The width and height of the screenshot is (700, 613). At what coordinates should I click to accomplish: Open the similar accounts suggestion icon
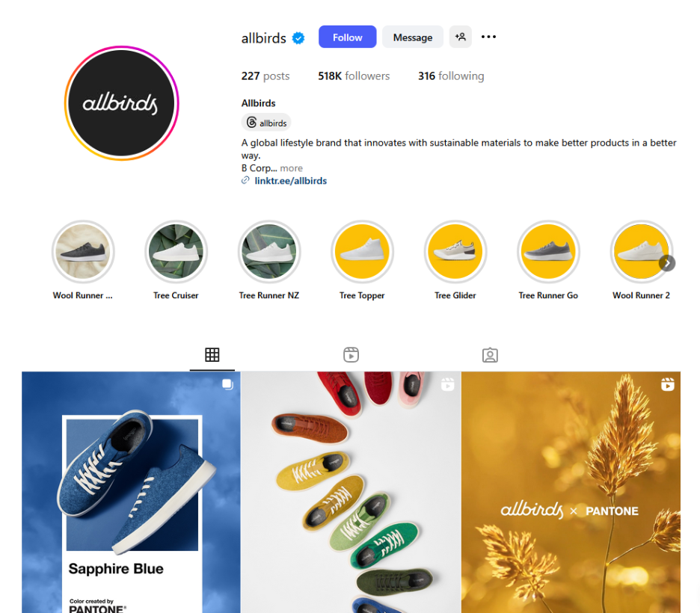coord(460,37)
